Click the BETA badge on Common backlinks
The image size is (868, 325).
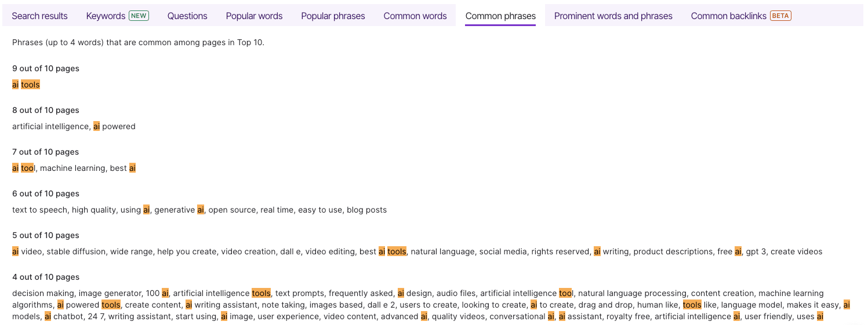[x=780, y=16]
